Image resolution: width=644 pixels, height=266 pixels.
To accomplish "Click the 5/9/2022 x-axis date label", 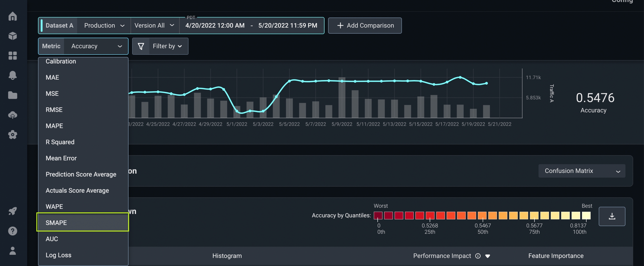I will [342, 124].
